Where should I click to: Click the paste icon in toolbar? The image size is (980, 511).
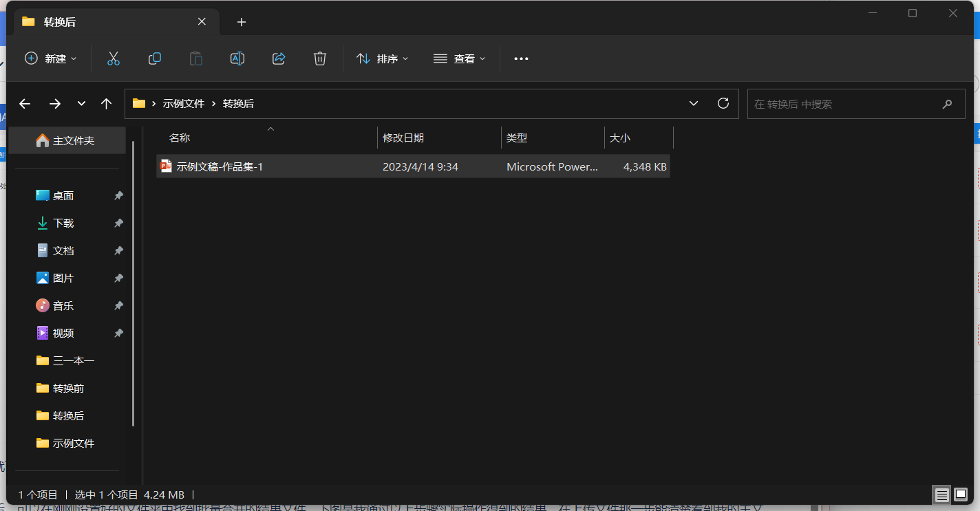pos(195,58)
